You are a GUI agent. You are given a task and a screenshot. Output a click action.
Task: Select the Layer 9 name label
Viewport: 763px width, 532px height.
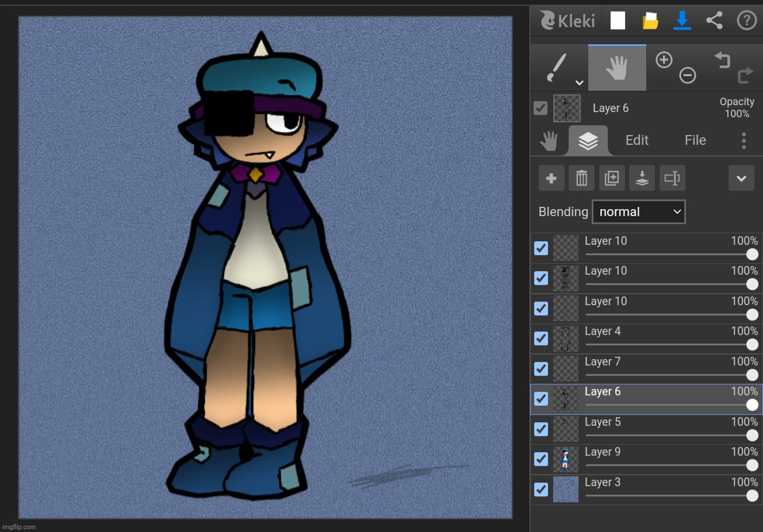click(603, 452)
